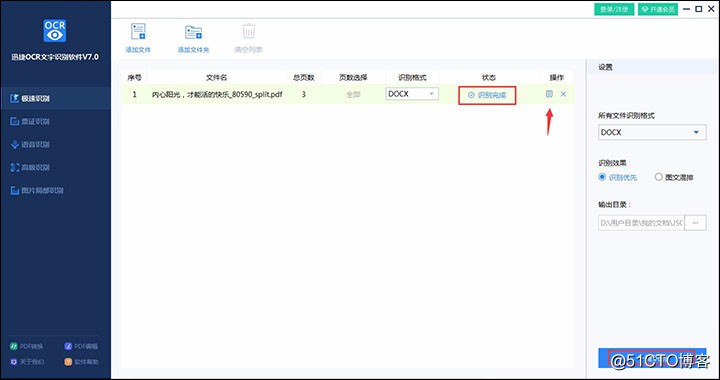Select the 识别优先 radio button

pos(602,177)
